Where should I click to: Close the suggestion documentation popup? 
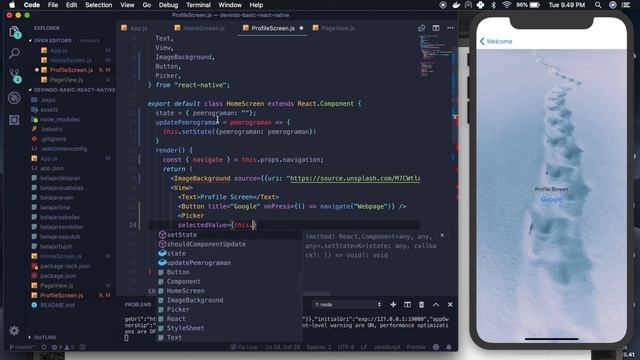(x=442, y=236)
